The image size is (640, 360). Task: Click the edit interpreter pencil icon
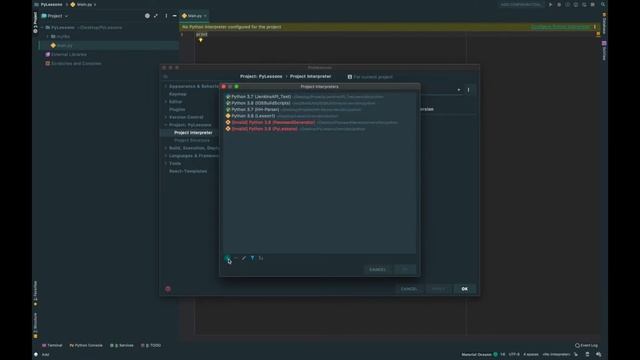coord(244,258)
